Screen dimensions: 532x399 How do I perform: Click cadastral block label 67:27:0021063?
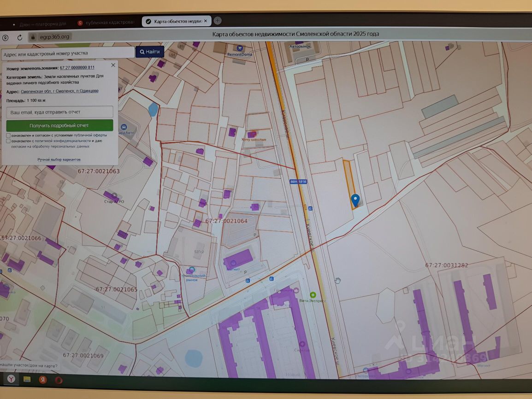[99, 171]
